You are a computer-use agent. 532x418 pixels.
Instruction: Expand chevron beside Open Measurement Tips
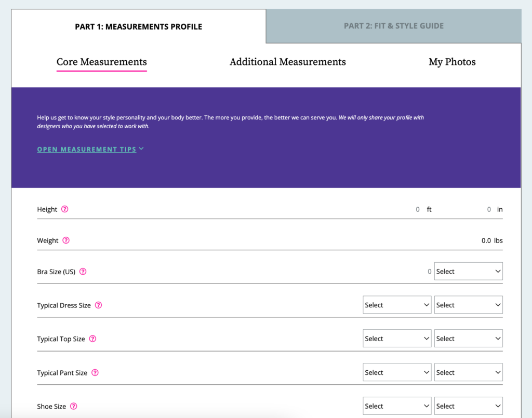point(141,149)
